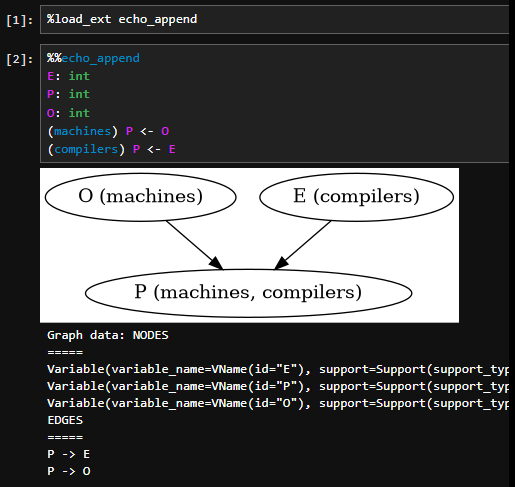Click the %%echo_append magic line
This screenshot has height=487, width=515.
[93, 58]
